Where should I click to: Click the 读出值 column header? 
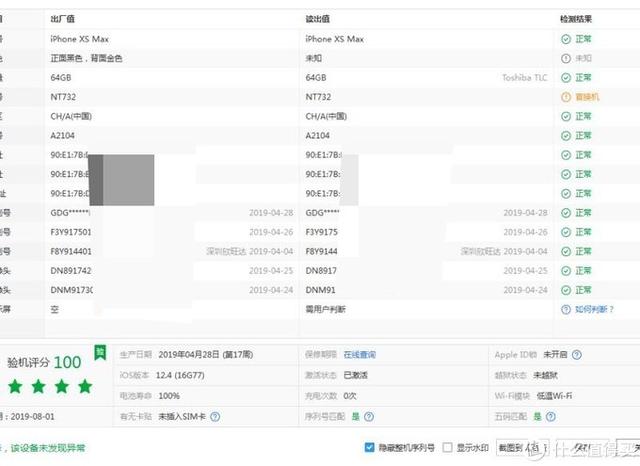tap(318, 19)
